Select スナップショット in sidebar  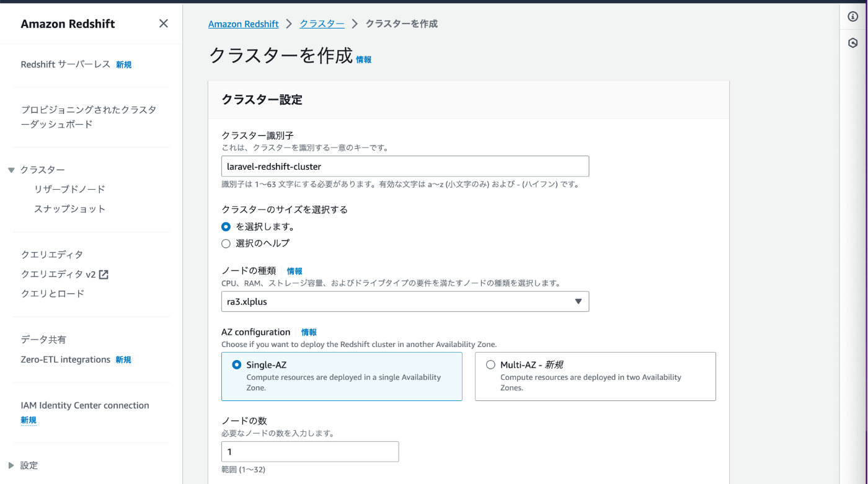70,209
